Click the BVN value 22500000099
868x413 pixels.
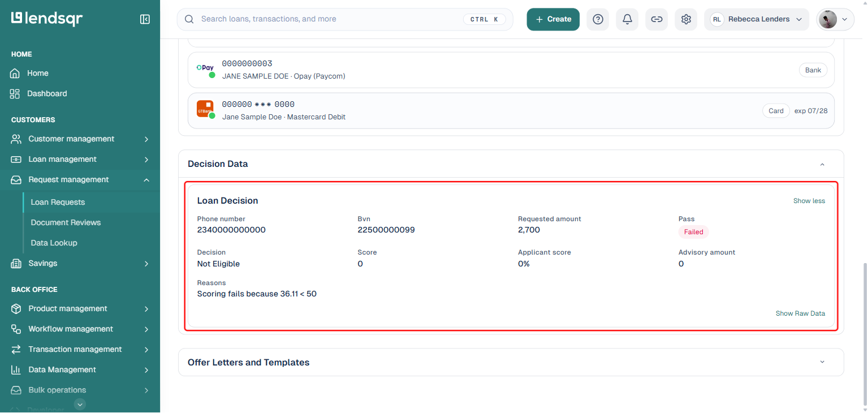(386, 230)
